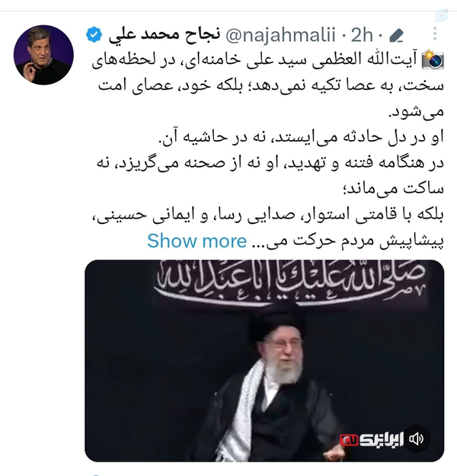This screenshot has height=476, width=457.
Task: Click the red TV watermark logo on video
Action: tap(349, 439)
